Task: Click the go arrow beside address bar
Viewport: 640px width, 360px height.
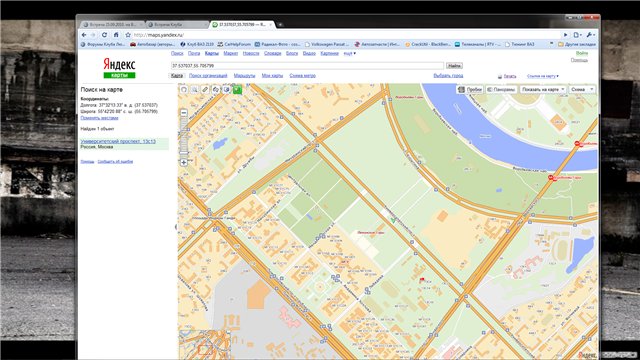Action: [565, 35]
